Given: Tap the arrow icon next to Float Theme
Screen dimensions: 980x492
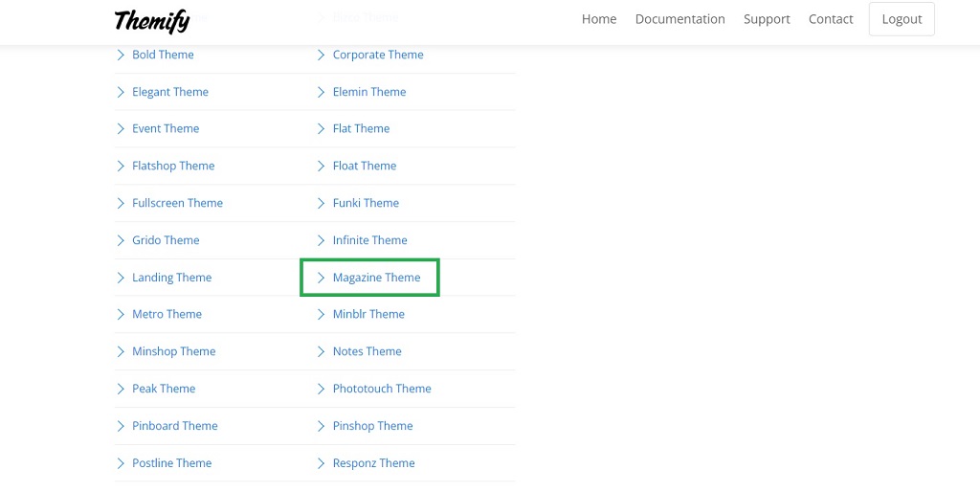Looking at the screenshot, I should point(322,167).
